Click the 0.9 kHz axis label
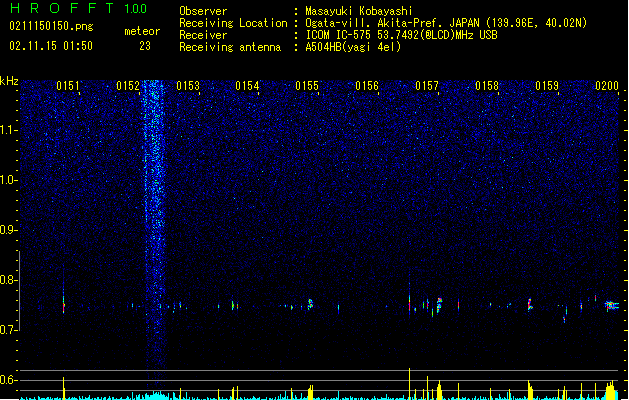This screenshot has height=400, width=629. tap(8, 230)
